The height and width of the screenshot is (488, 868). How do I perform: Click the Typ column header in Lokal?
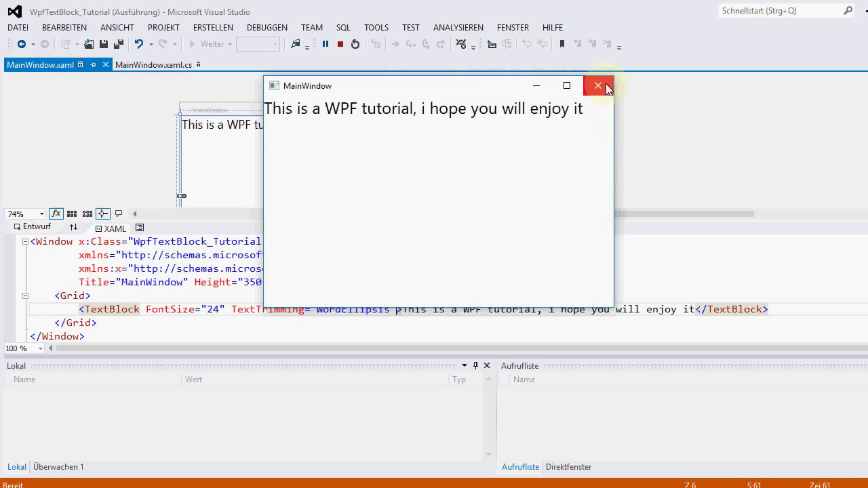pos(467,380)
